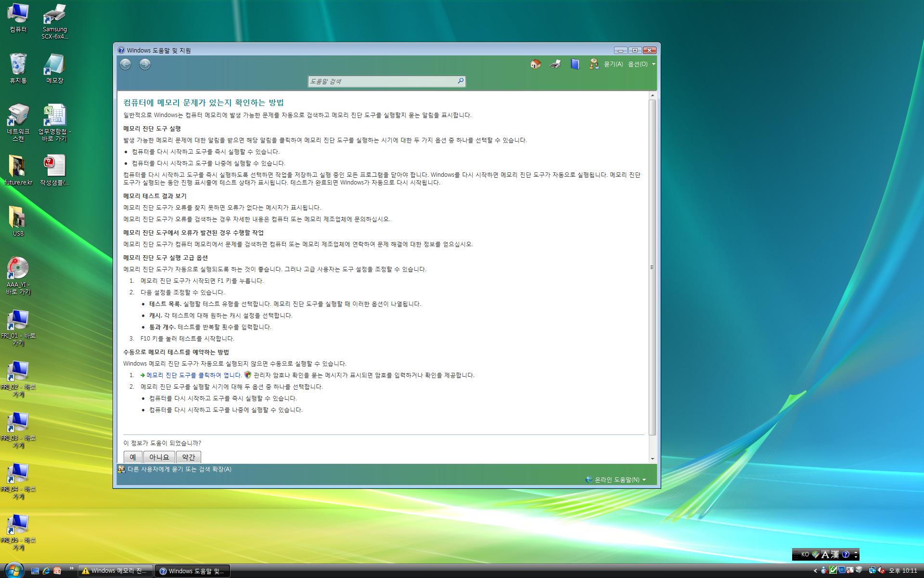Answer 약간 to the feedback question
The width and height of the screenshot is (924, 578).
(x=189, y=457)
